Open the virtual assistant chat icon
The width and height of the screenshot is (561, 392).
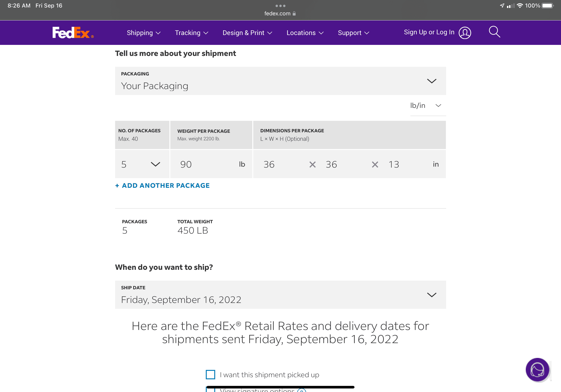click(x=537, y=370)
